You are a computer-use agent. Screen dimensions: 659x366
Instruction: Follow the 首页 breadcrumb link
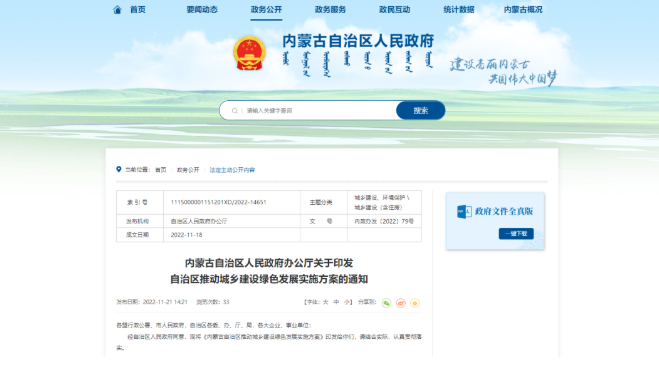pos(161,170)
